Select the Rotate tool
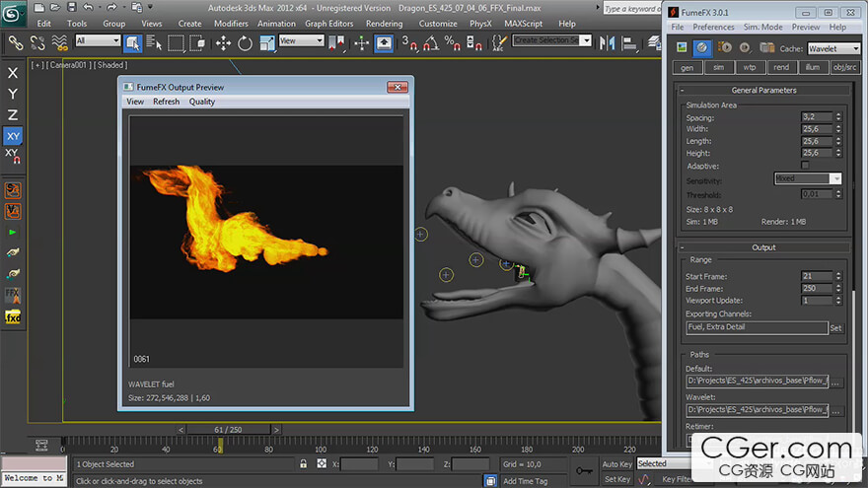Screen dimensions: 868x488 click(x=245, y=42)
